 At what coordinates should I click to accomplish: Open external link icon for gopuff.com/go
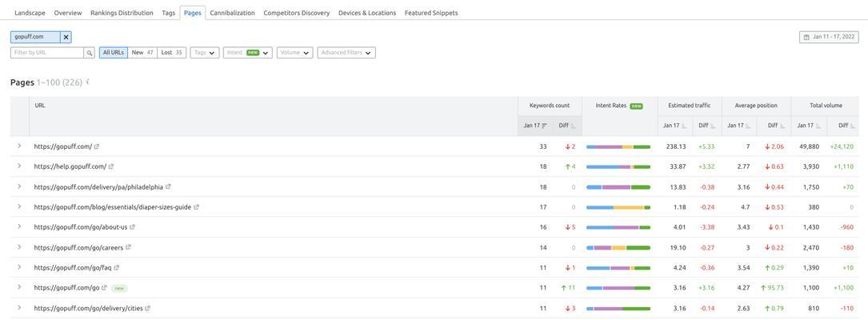[104, 288]
